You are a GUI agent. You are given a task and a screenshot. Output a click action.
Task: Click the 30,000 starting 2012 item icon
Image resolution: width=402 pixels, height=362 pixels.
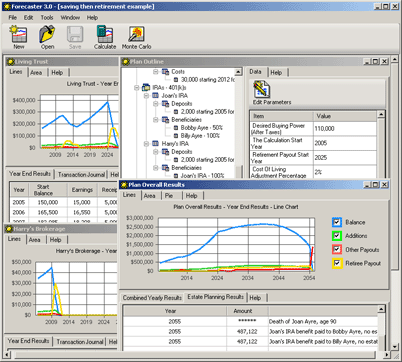(x=176, y=80)
